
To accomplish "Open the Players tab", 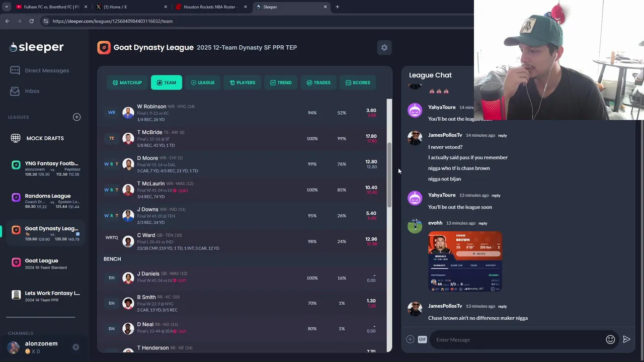I will pyautogui.click(x=243, y=82).
